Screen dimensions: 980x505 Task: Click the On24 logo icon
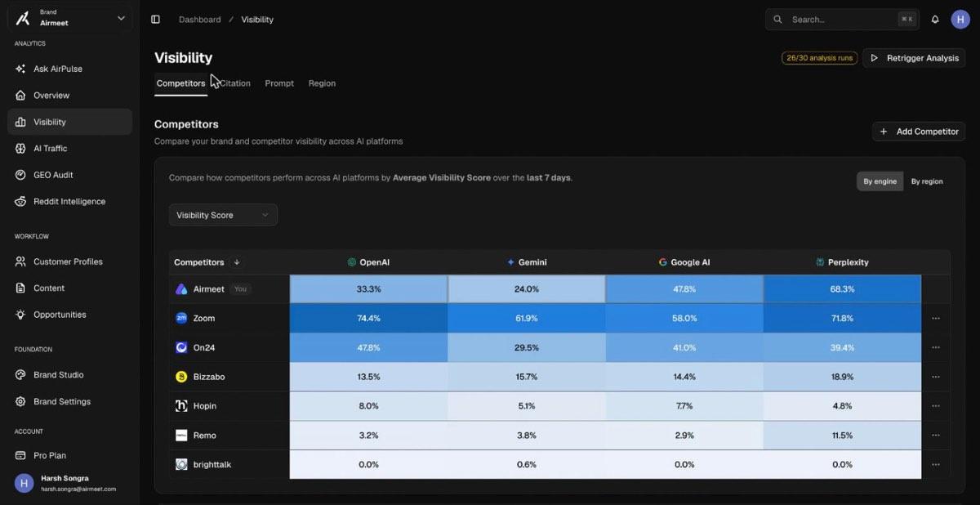pyautogui.click(x=181, y=347)
